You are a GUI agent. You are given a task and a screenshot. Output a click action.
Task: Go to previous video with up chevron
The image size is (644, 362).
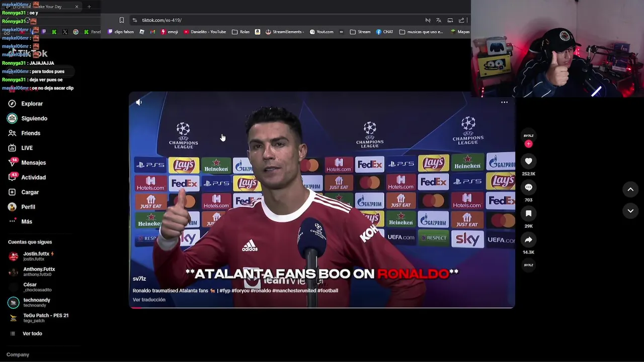click(630, 189)
